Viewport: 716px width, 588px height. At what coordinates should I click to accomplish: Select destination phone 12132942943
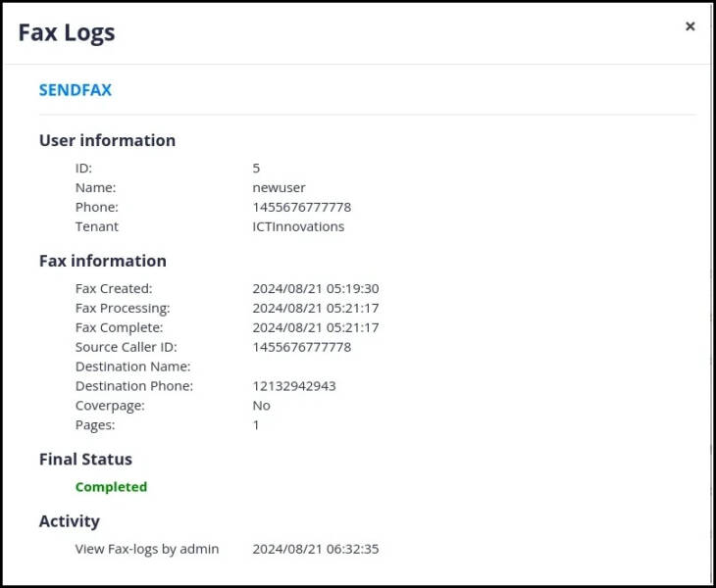(x=294, y=386)
